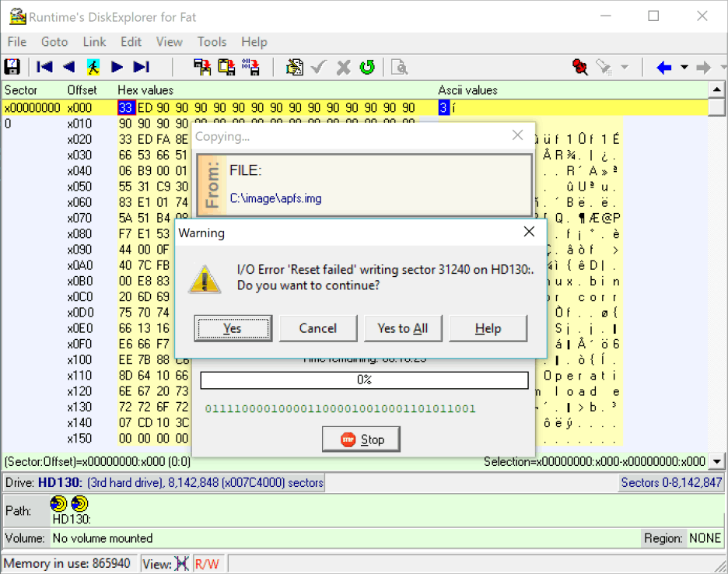Click the blue Back navigation arrow
This screenshot has height=574, width=728.
(663, 67)
